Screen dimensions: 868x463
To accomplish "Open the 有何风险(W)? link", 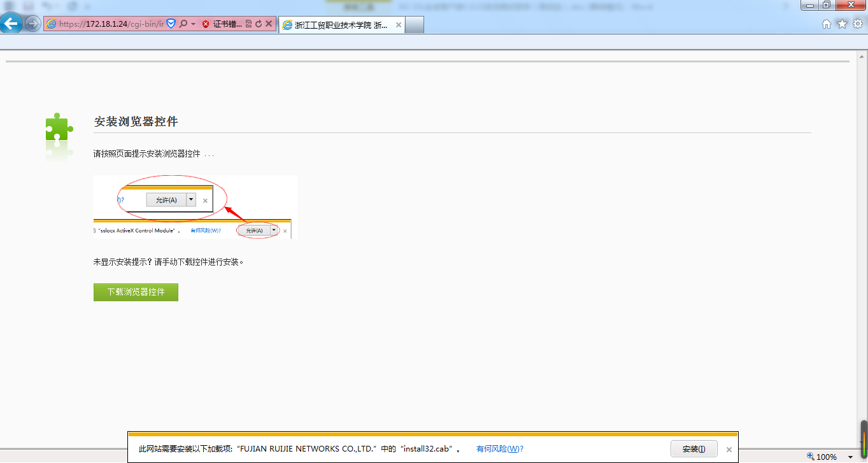I will point(499,449).
